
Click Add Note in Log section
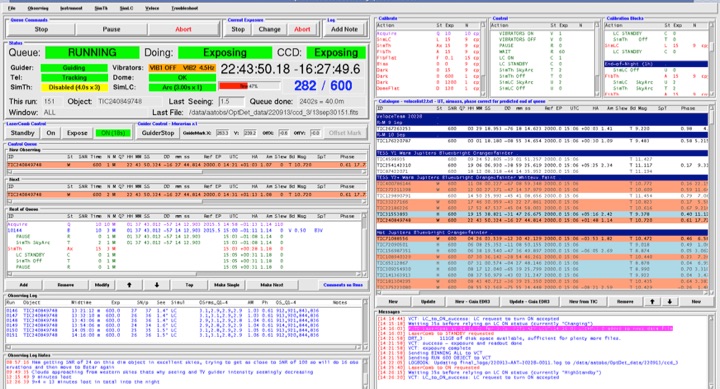[344, 29]
